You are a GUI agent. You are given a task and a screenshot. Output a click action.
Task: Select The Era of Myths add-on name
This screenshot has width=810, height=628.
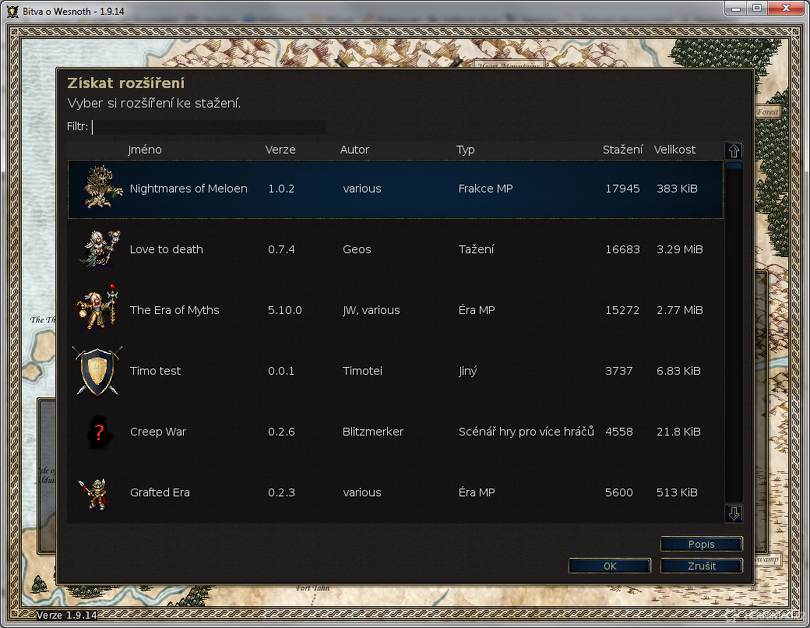click(175, 310)
